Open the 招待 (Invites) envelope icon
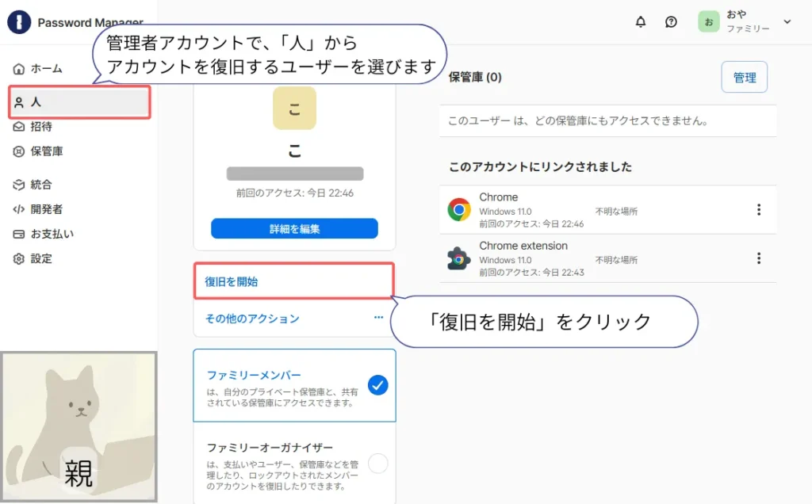Screen dimensions: 812x504 pyautogui.click(x=19, y=126)
